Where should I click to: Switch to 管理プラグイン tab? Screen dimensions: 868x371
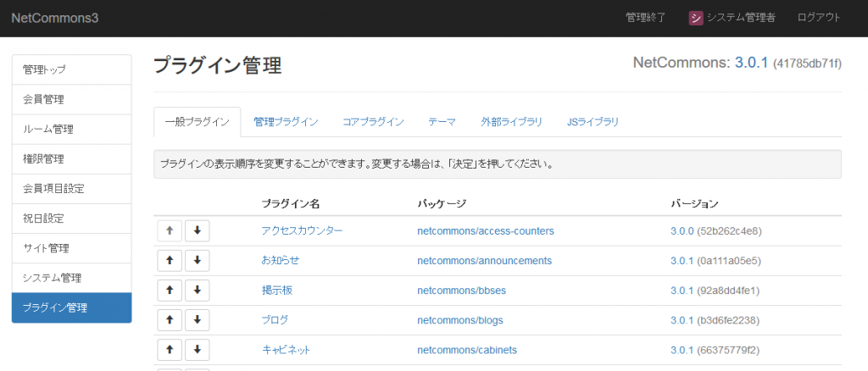point(286,122)
